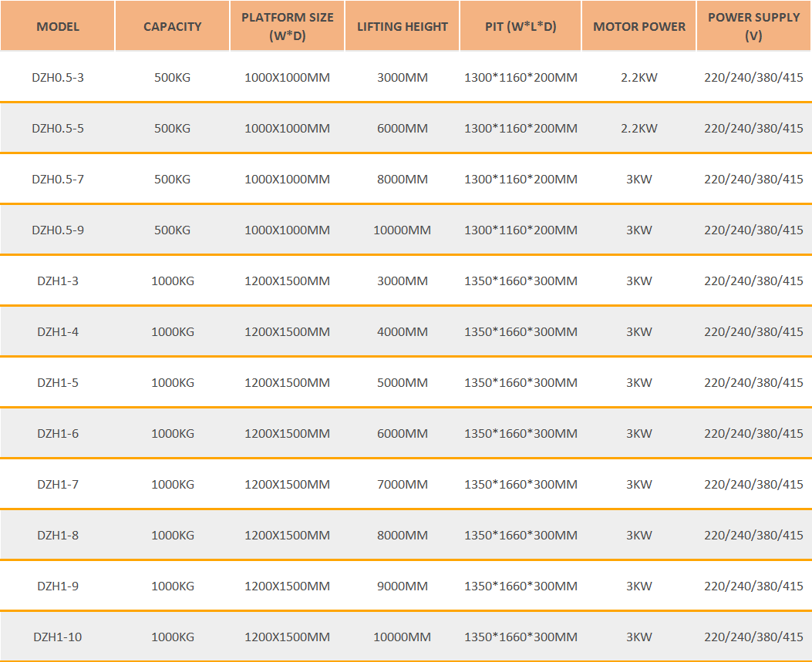
Task: Click the LIFTING HEIGHT column header
Action: [x=402, y=26]
